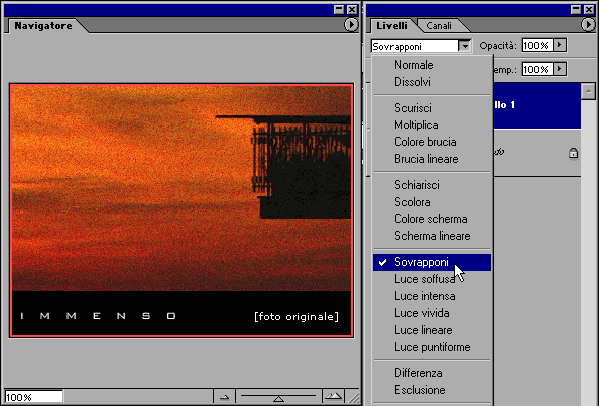Image resolution: width=599 pixels, height=406 pixels.
Task: Click the scroll up arrow in layers list
Action: [x=588, y=91]
